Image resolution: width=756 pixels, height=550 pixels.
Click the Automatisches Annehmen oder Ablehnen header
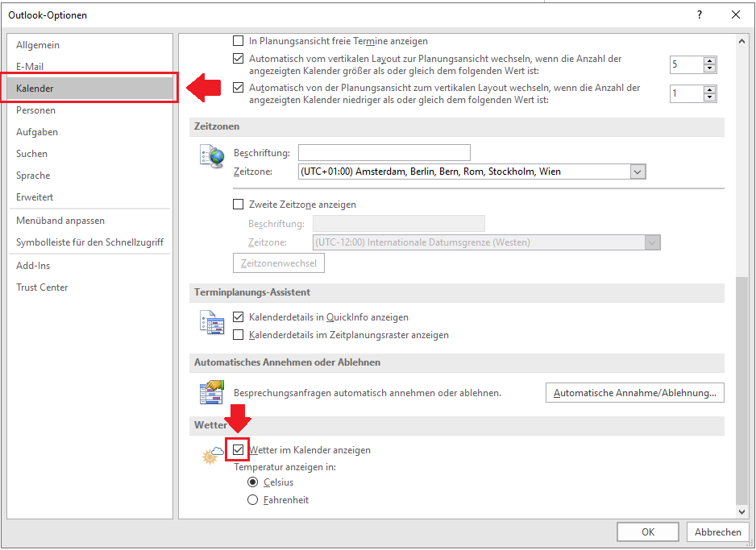point(457,362)
